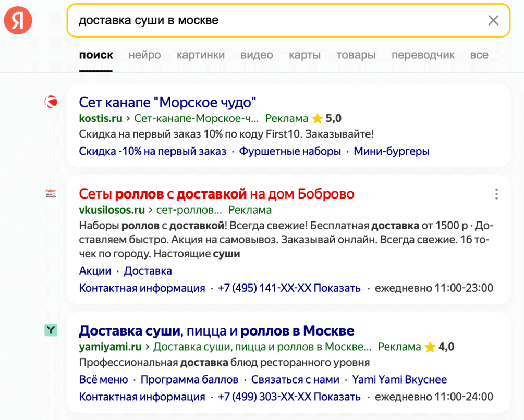Image resolution: width=524 pixels, height=420 pixels.
Task: Open the Доставка sitelink under vkusilosos
Action: coord(148,271)
